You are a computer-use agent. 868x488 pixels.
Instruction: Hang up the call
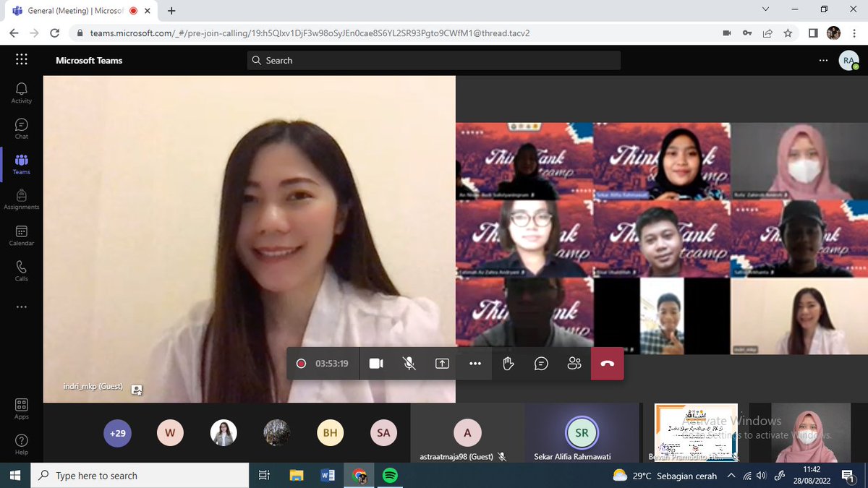click(x=608, y=364)
